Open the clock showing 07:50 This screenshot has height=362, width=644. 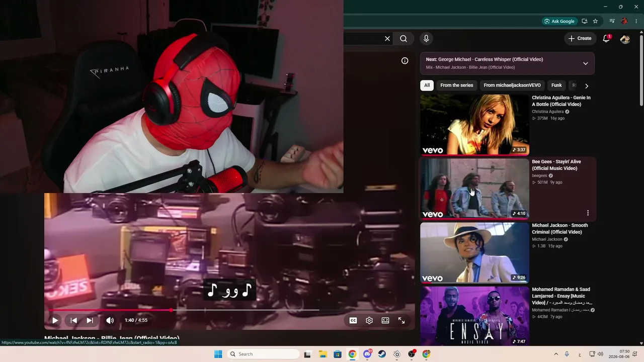click(x=619, y=354)
